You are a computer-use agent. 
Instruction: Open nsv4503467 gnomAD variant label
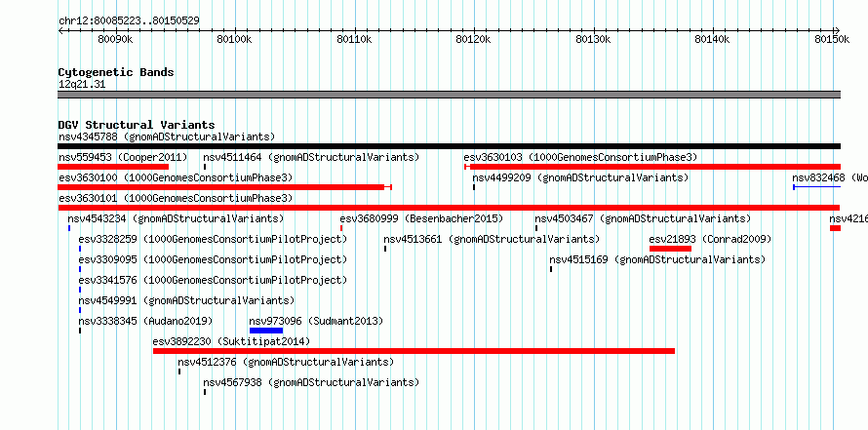click(643, 218)
